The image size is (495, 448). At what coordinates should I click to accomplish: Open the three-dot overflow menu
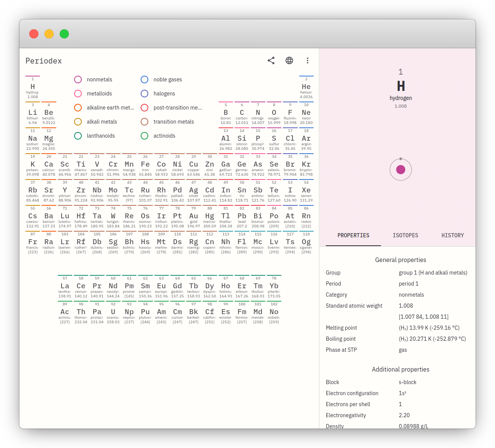click(x=308, y=60)
